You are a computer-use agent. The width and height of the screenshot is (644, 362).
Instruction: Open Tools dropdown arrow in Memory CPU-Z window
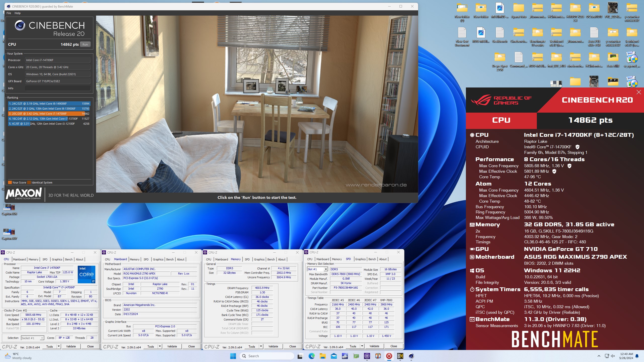click(x=261, y=346)
